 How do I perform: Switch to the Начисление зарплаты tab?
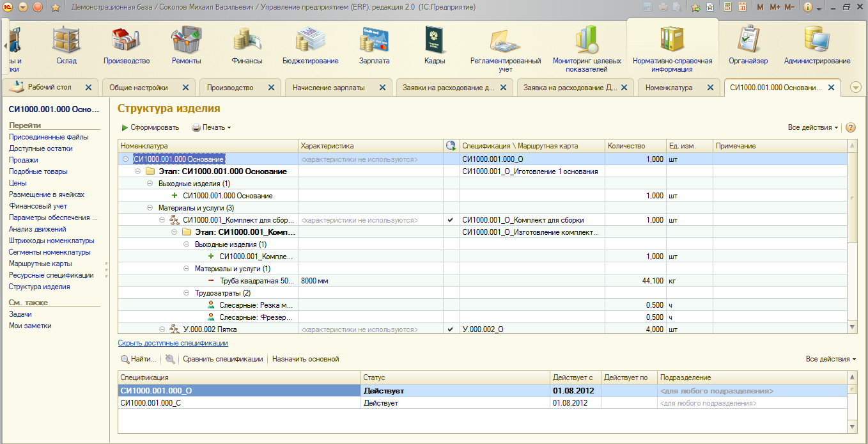[x=329, y=88]
